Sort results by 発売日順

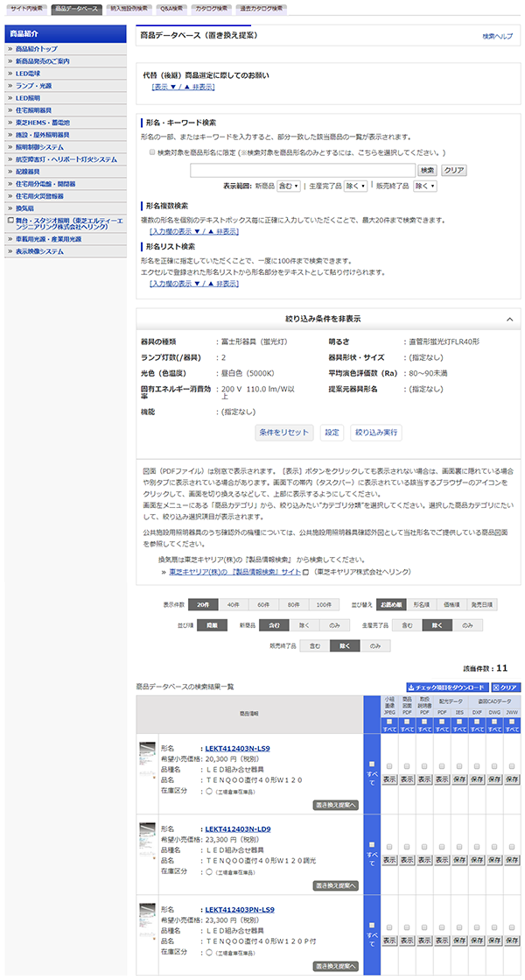[482, 605]
